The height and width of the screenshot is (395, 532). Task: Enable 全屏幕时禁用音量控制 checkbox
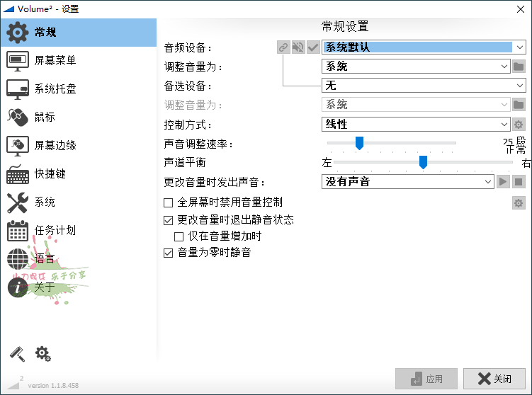pos(169,202)
